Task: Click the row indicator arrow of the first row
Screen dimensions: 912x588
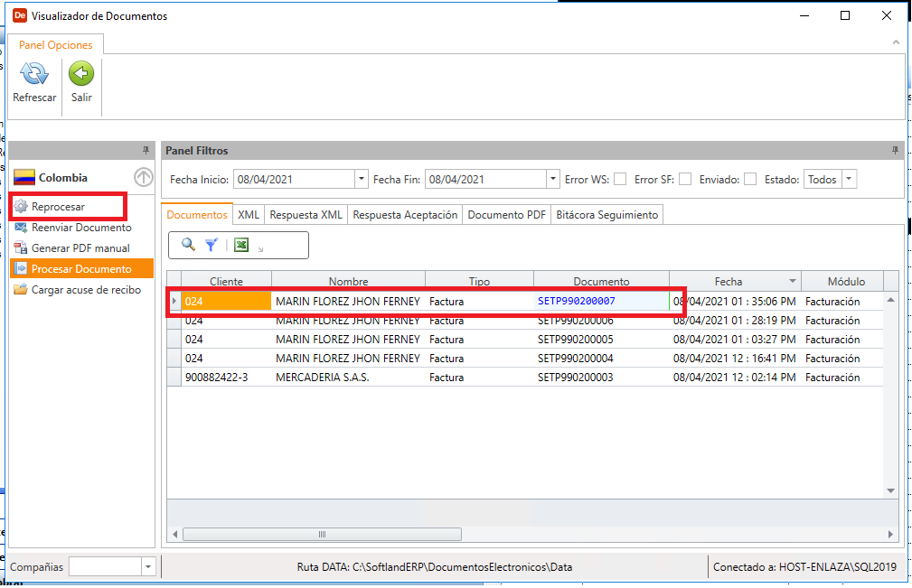Action: (x=174, y=301)
